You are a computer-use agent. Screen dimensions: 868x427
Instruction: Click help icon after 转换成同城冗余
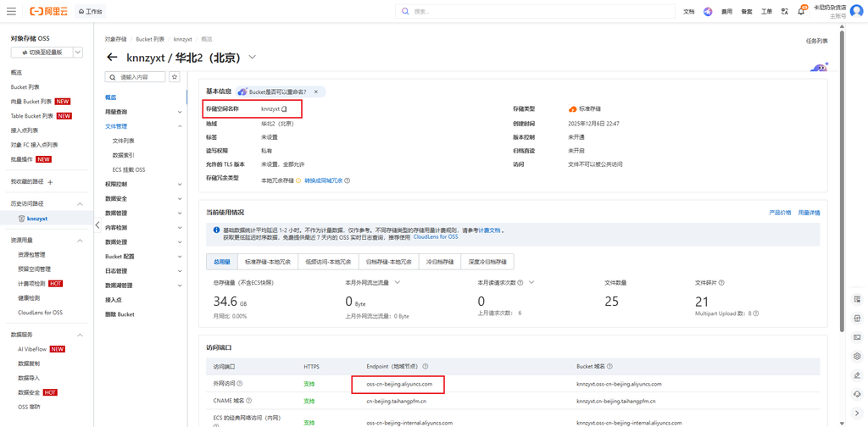click(x=348, y=180)
